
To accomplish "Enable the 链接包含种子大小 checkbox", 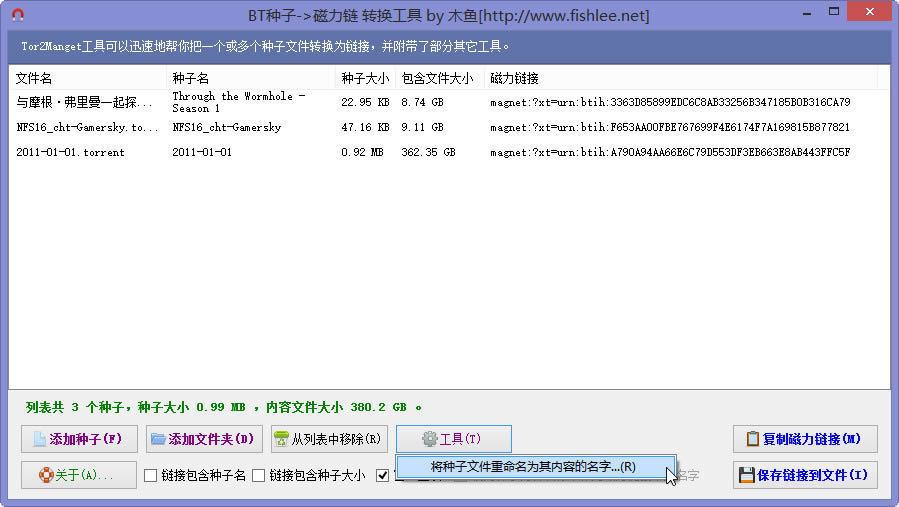I will (259, 476).
